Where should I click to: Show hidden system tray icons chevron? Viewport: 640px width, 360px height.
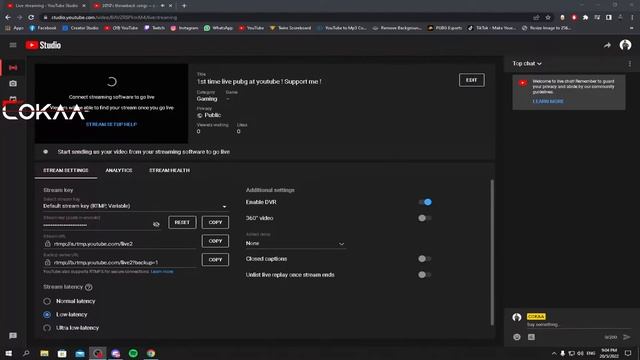pyautogui.click(x=554, y=353)
